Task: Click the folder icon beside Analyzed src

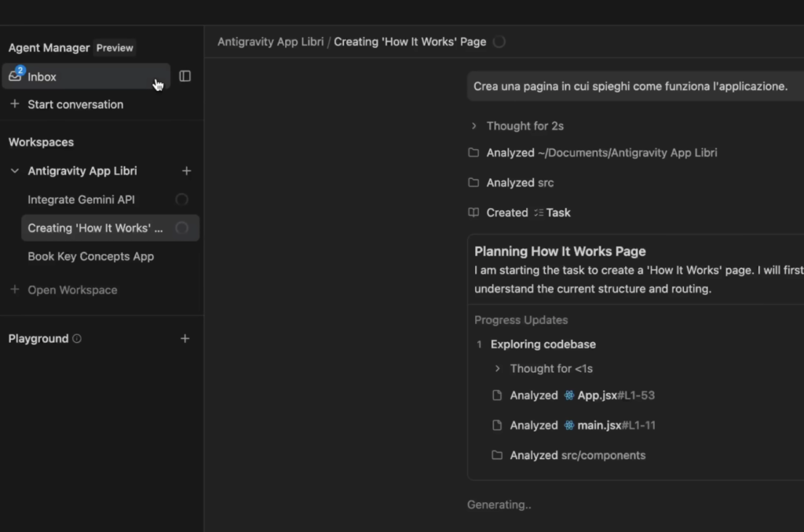Action: 473,182
